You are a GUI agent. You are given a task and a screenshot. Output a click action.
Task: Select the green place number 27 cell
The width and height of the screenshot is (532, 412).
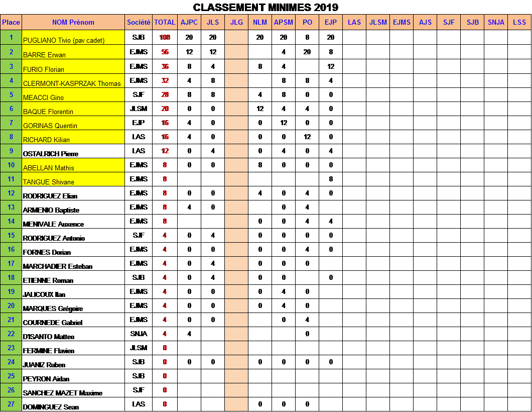(11, 404)
